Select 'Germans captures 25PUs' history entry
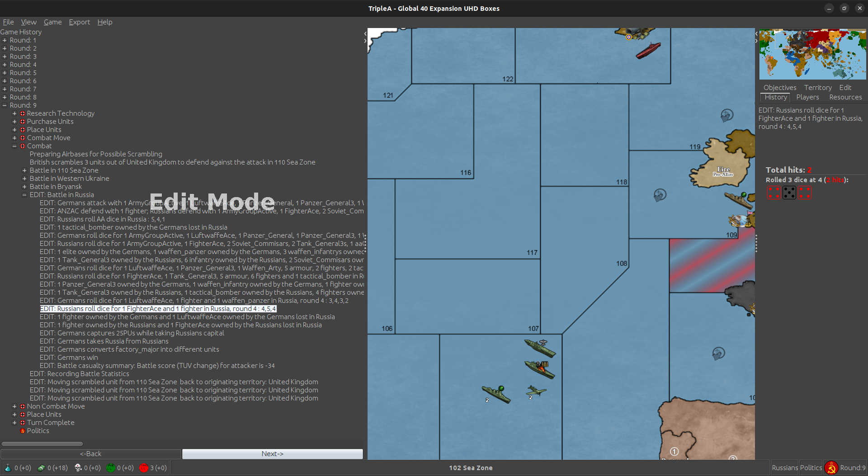The image size is (868, 476). click(132, 333)
